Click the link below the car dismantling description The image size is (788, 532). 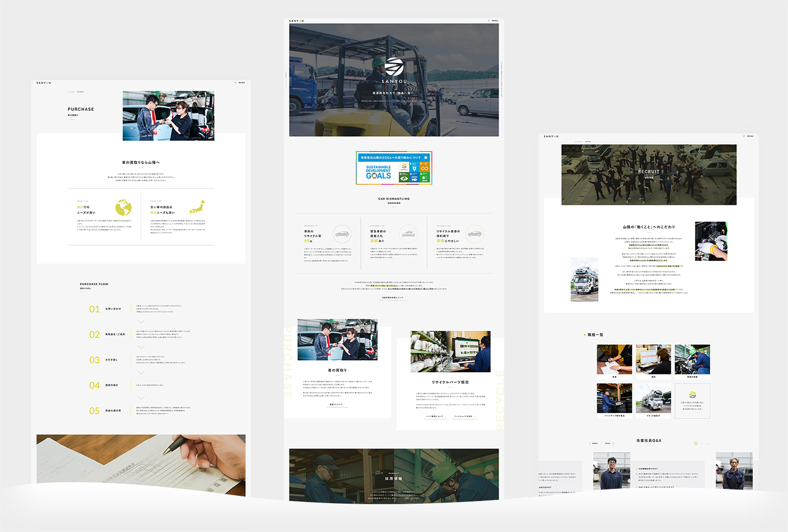pos(393,298)
